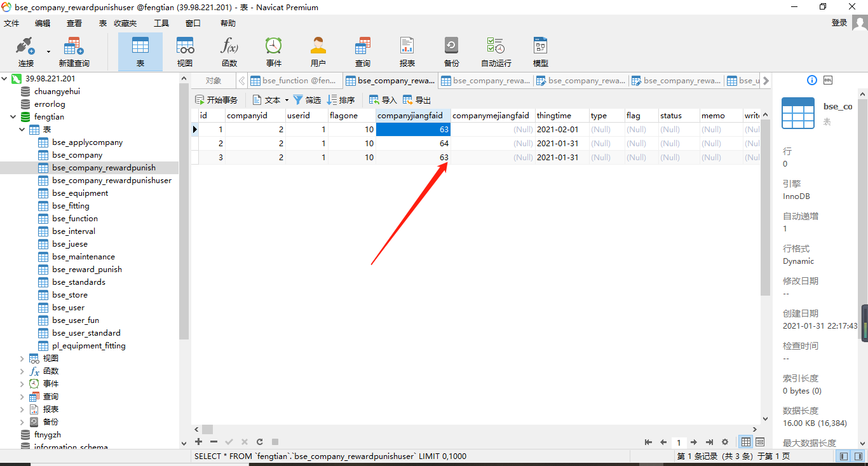
Task: Switch to form view at bottom right
Action: [760, 442]
